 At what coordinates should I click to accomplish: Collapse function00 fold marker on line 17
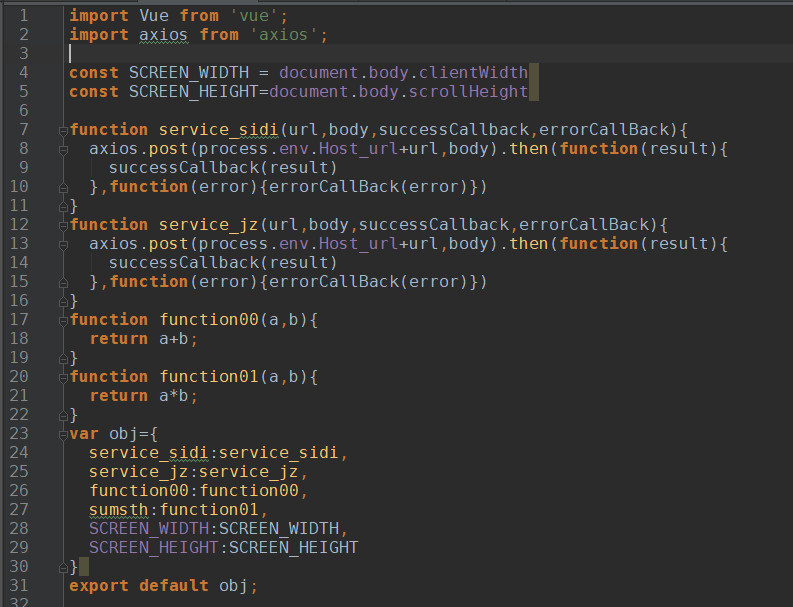(63, 321)
